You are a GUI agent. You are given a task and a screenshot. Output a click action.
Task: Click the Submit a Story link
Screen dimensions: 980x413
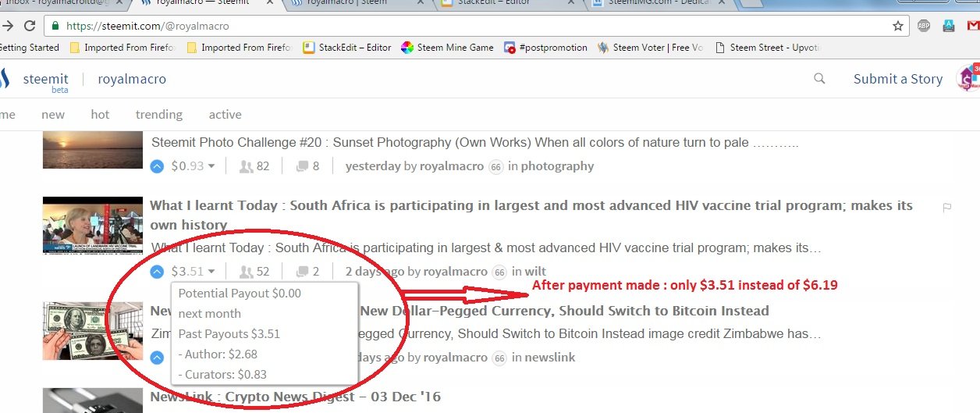coord(898,79)
